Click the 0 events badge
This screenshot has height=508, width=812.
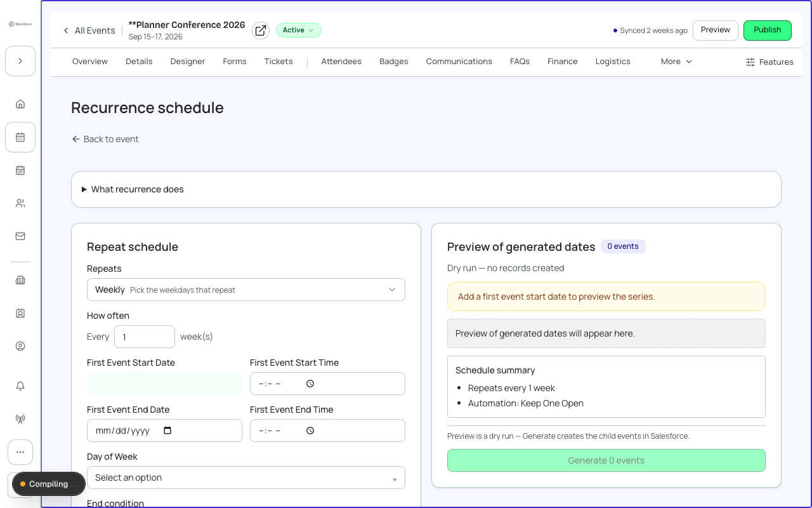click(623, 246)
